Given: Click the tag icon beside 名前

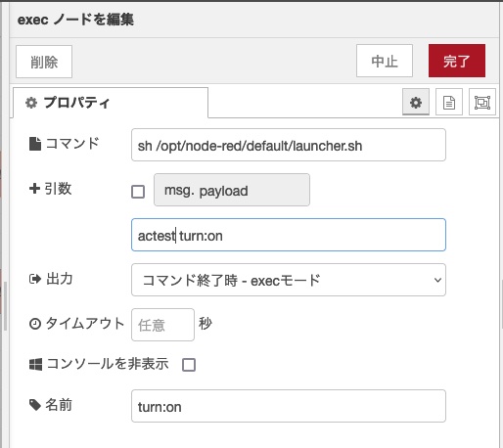Looking at the screenshot, I should coord(35,405).
